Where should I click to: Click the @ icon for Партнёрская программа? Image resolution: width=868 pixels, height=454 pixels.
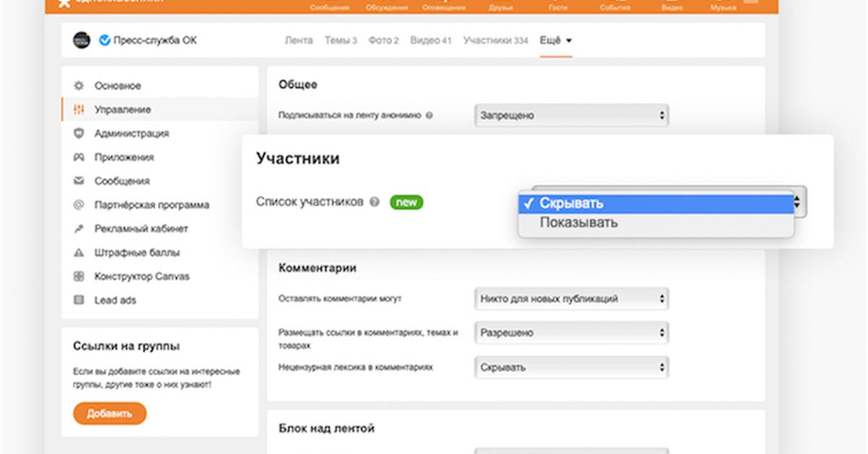(79, 205)
